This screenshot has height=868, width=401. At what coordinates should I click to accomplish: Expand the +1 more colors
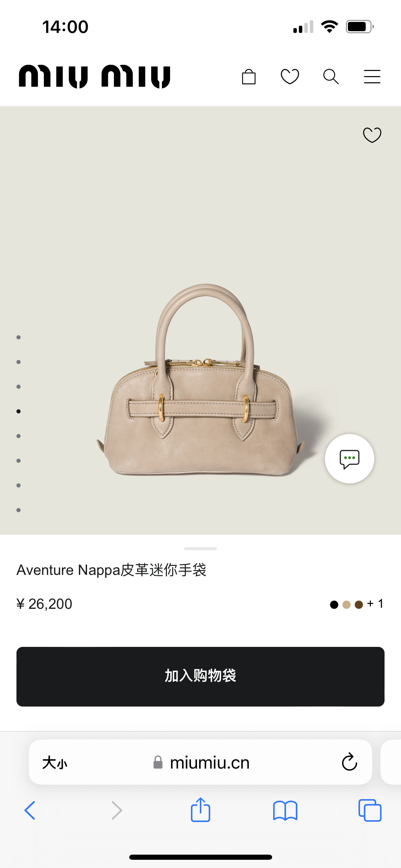tap(375, 604)
